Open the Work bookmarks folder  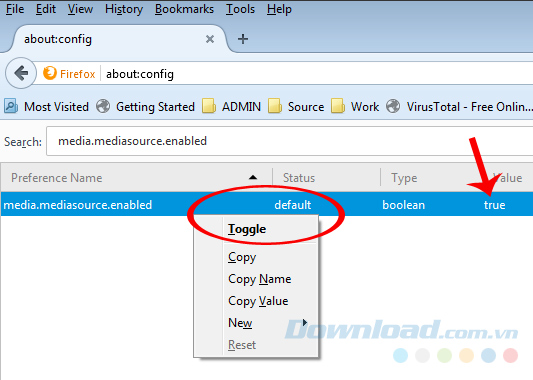tap(355, 107)
